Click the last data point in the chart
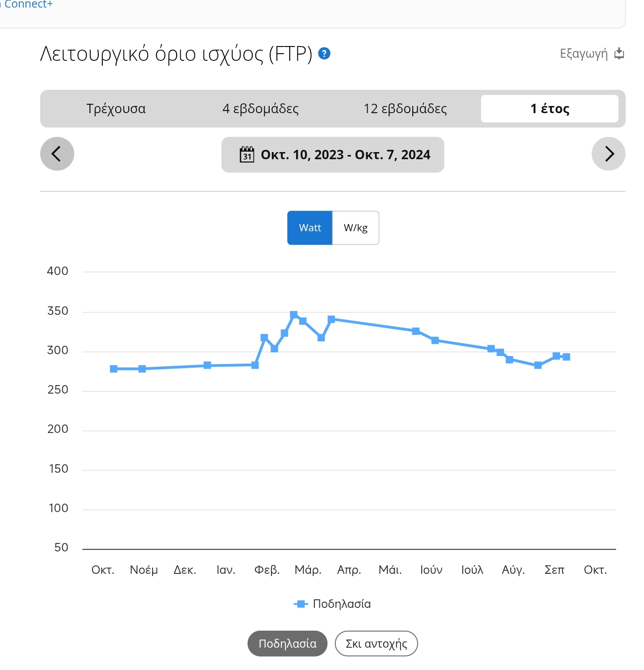Viewport: 644px width, 670px height. (566, 357)
